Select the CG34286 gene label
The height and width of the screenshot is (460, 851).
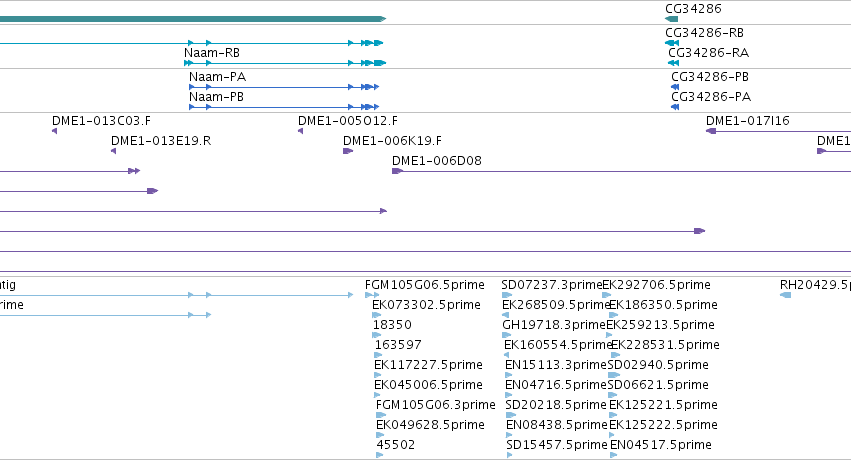[693, 9]
